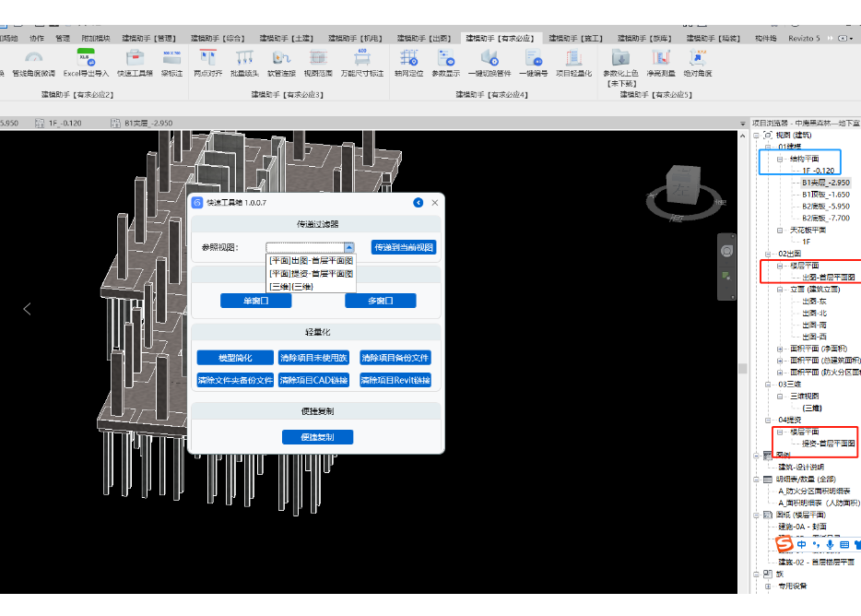Expand the 面积平面 (净面积) tree node
The height and width of the screenshot is (616, 861).
click(780, 349)
